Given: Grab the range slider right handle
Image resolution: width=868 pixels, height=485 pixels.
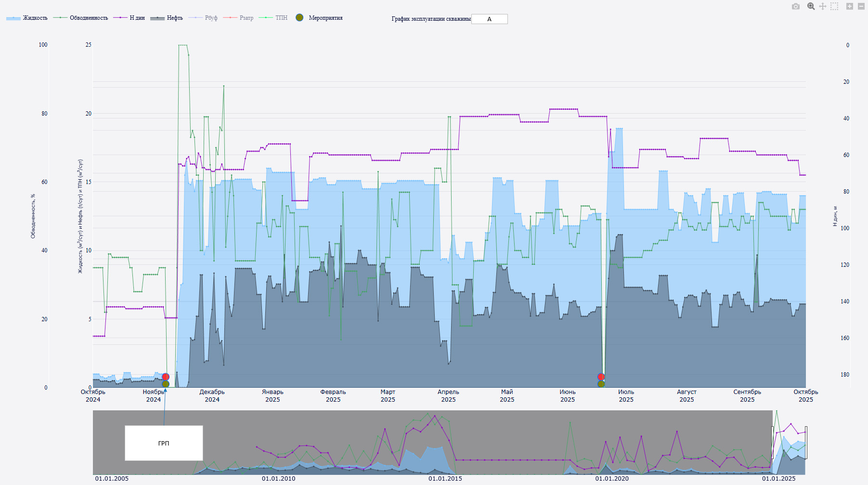Looking at the screenshot, I should [x=806, y=443].
